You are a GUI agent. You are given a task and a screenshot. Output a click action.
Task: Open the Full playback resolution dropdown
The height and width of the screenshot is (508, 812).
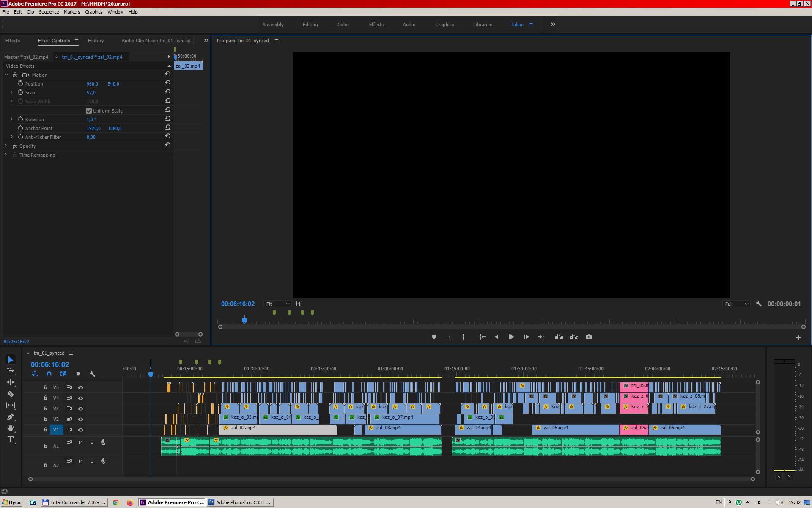pos(736,304)
